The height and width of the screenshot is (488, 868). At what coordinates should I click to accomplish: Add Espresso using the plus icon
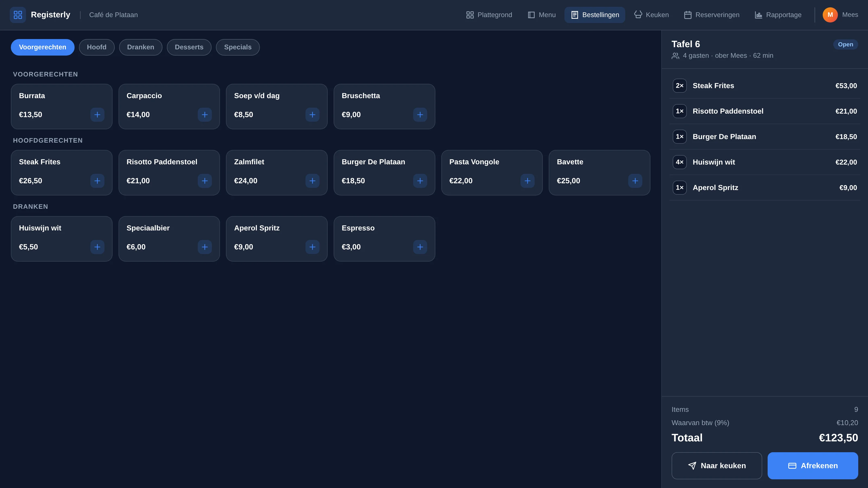tap(420, 247)
